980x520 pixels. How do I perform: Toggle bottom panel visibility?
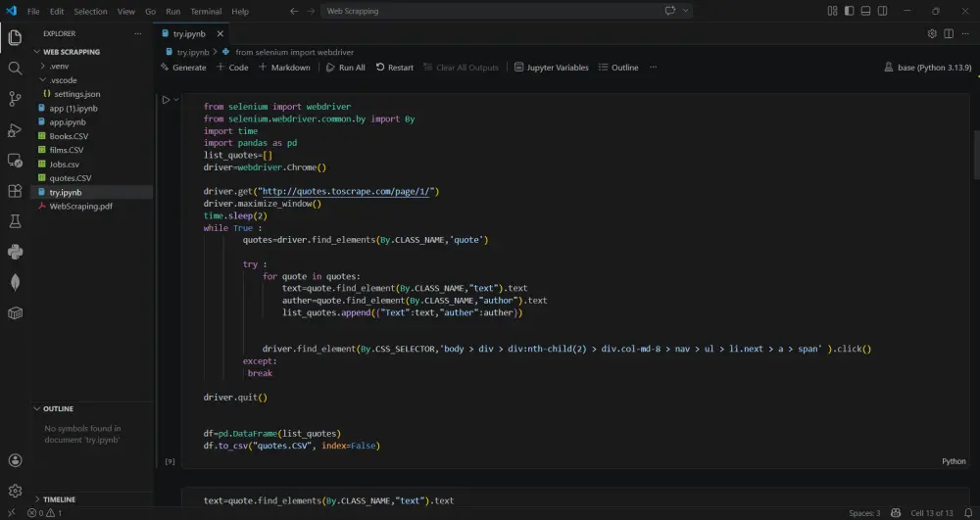coord(865,11)
